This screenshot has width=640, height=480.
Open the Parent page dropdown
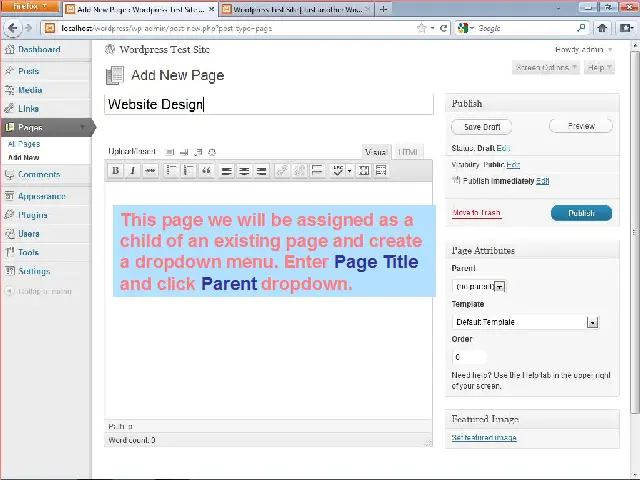click(479, 286)
